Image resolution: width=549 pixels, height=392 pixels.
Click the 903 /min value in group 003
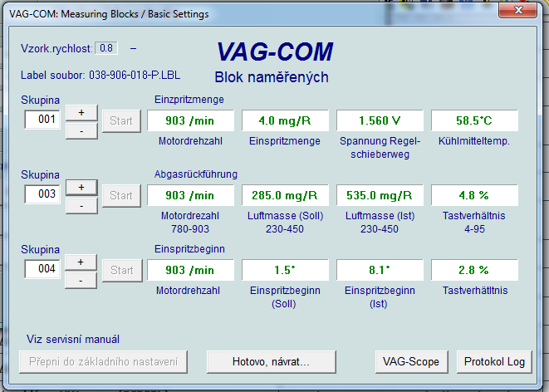click(190, 195)
